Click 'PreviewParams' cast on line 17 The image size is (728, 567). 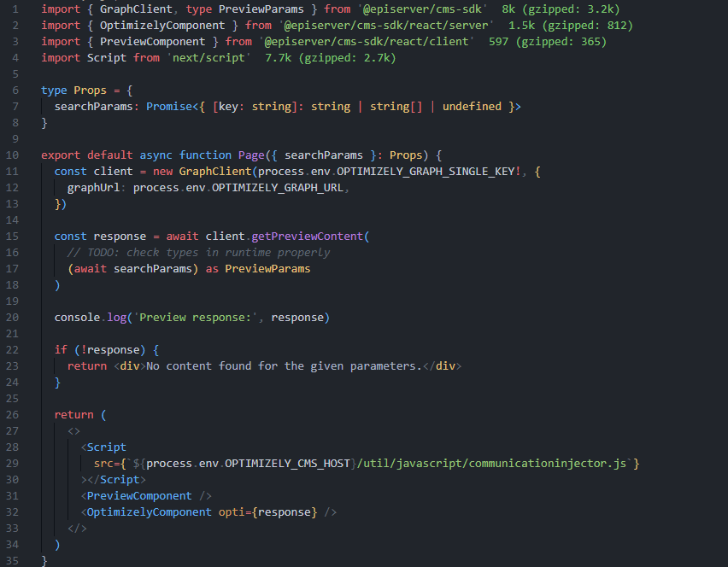click(267, 269)
